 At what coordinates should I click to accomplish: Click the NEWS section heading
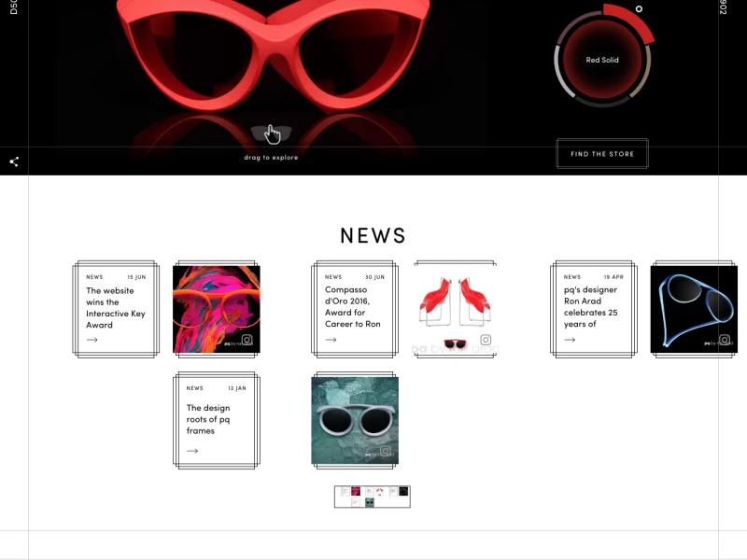(x=373, y=235)
